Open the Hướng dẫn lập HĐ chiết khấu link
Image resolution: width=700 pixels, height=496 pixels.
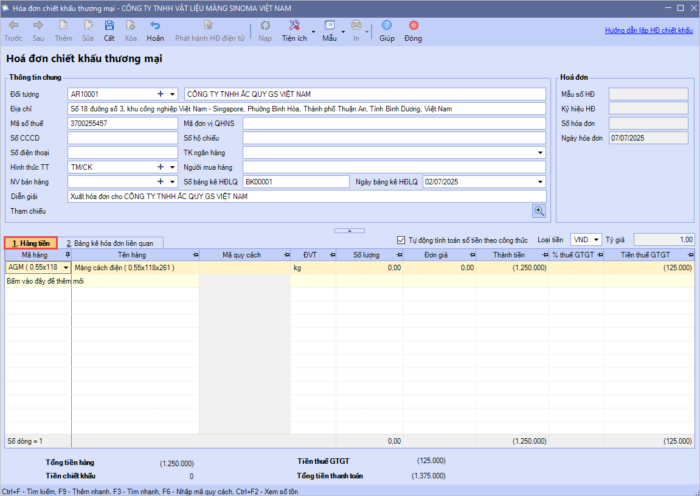click(x=649, y=31)
